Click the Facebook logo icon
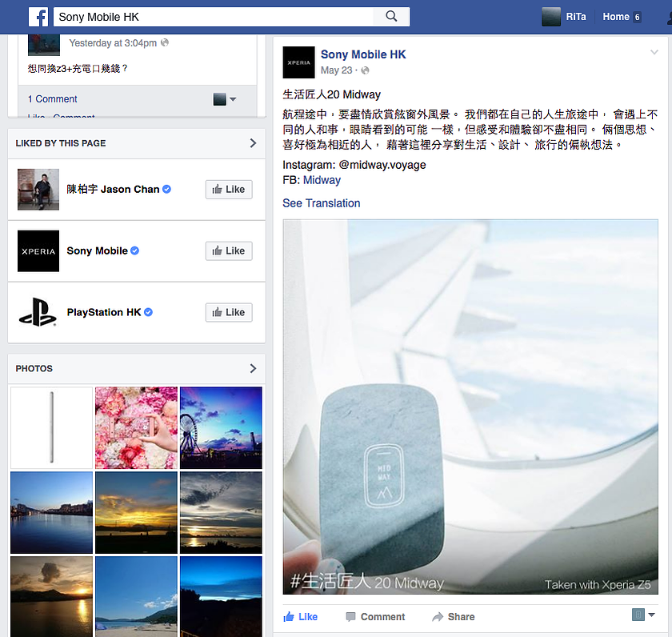This screenshot has width=672, height=637. [38, 17]
